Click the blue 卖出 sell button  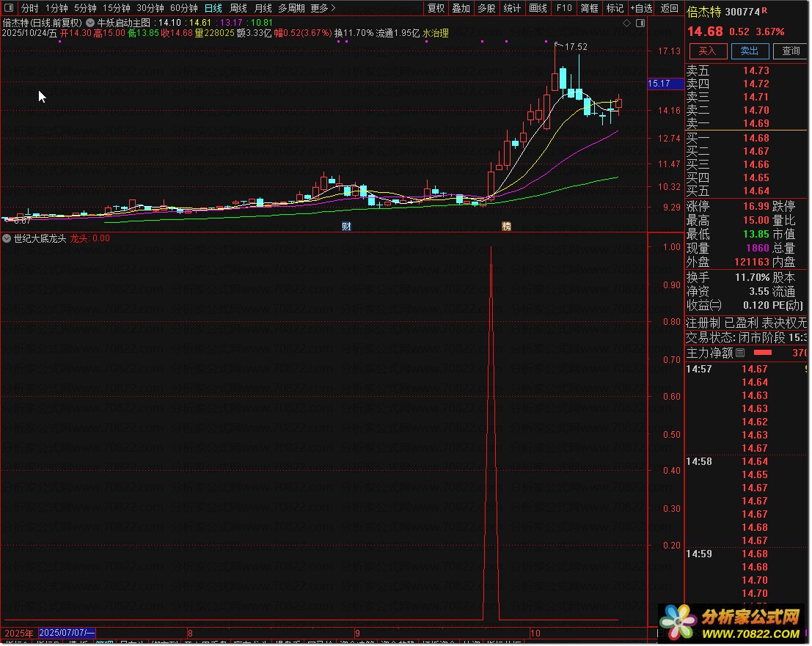tap(750, 51)
